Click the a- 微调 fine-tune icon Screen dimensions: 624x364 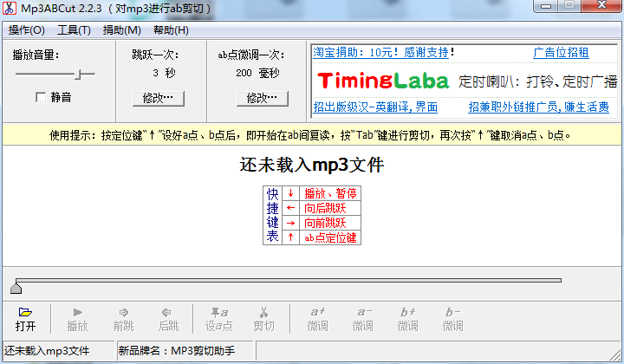(x=362, y=319)
